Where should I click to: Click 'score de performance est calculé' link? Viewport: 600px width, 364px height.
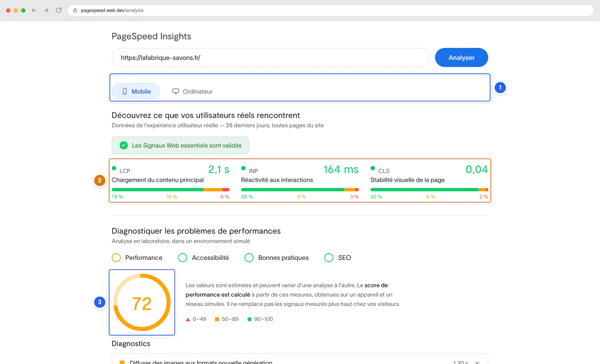287,290
